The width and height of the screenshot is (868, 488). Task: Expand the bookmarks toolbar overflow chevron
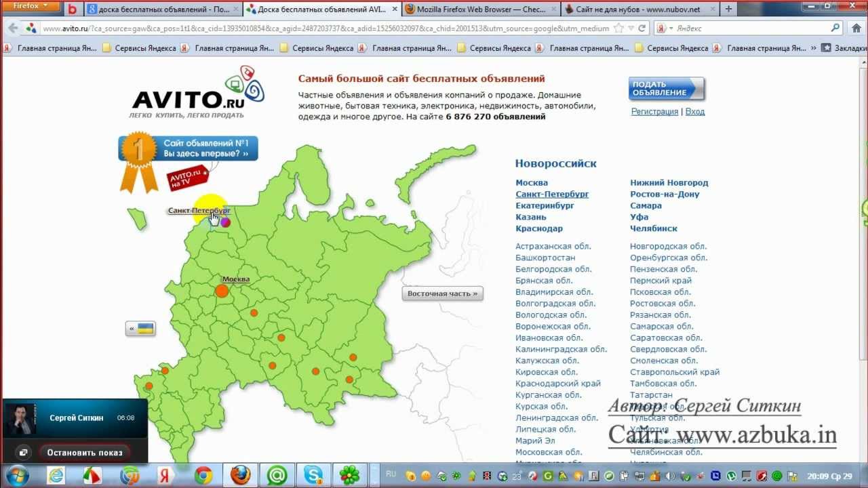tap(813, 48)
